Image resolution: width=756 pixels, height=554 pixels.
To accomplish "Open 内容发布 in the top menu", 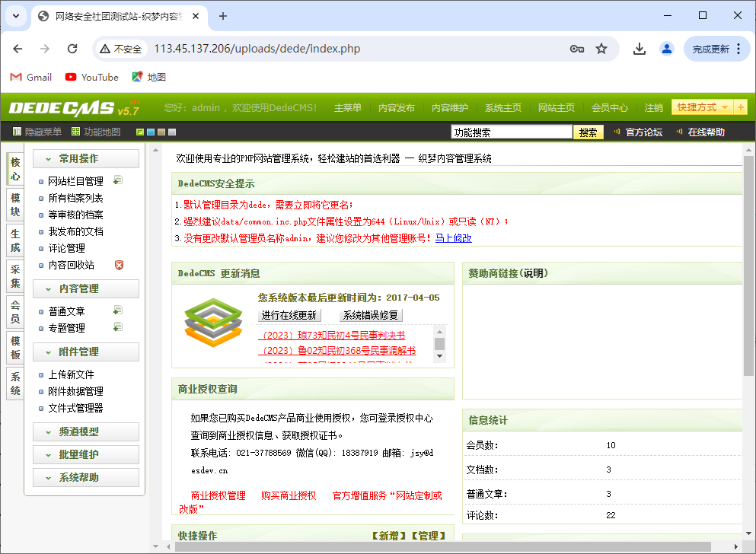I will 397,108.
